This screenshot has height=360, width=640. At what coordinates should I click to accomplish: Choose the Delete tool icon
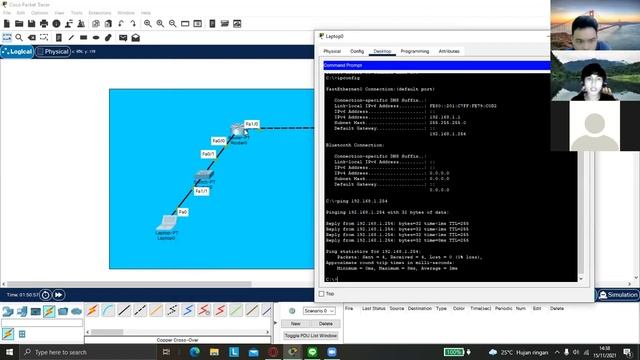click(31, 38)
